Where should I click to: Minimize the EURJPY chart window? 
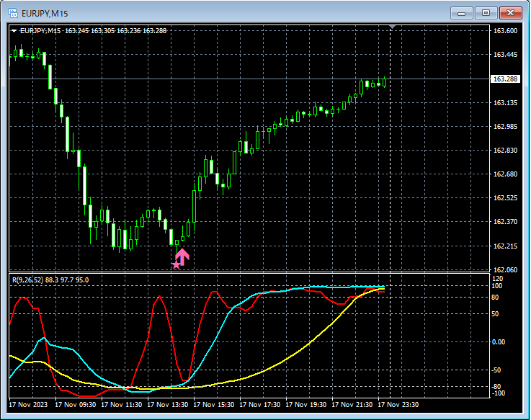[461, 13]
